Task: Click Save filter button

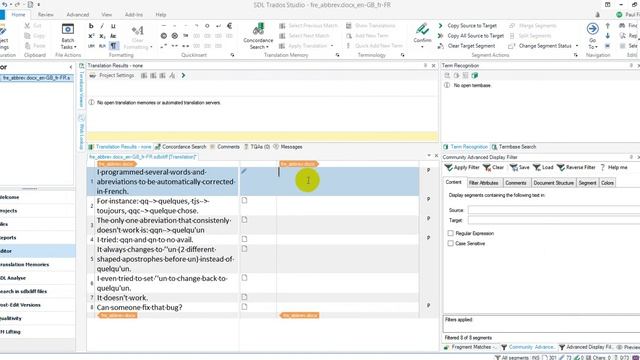Action: click(x=520, y=167)
